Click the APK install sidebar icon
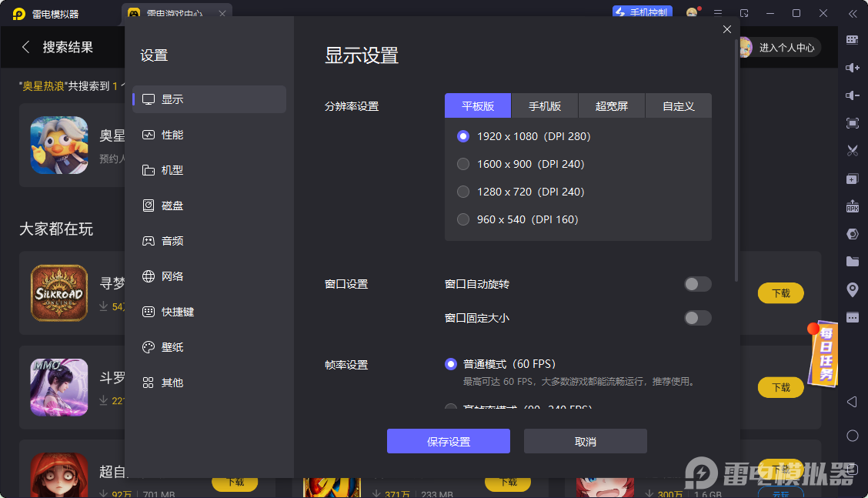The image size is (868, 498). click(852, 206)
